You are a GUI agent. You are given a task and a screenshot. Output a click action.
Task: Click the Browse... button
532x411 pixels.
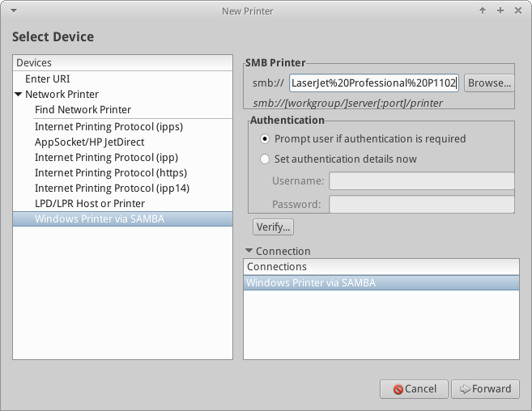[x=489, y=83]
